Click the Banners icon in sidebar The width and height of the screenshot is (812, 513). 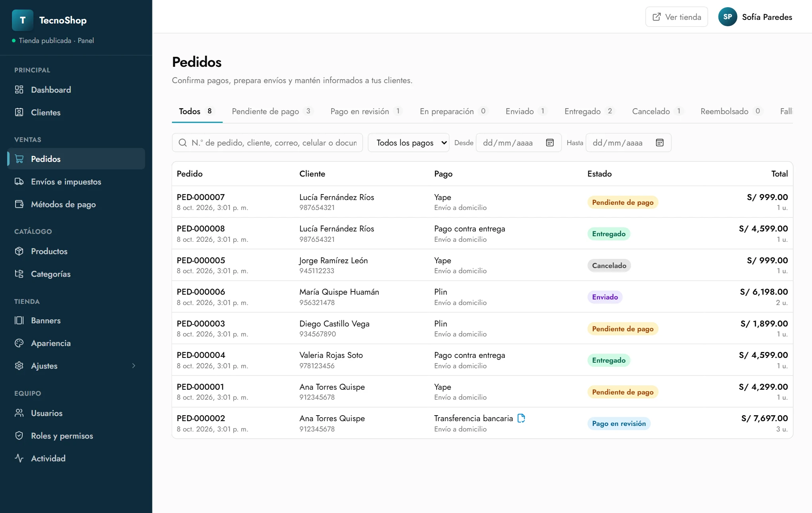tap(19, 320)
